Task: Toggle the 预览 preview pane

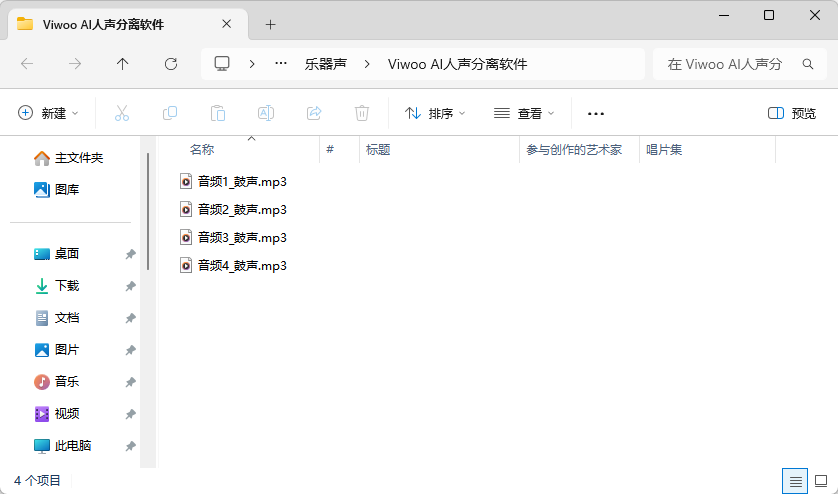Action: click(792, 113)
